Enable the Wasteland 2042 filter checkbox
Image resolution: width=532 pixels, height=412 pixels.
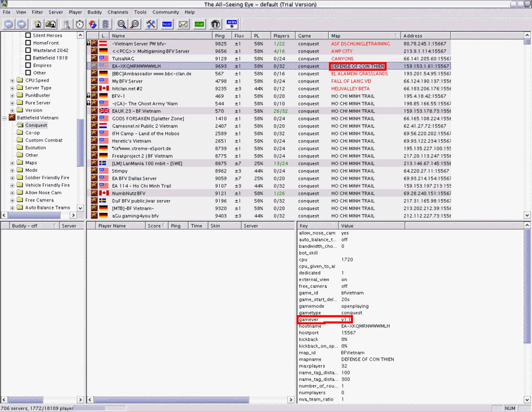pyautogui.click(x=29, y=50)
